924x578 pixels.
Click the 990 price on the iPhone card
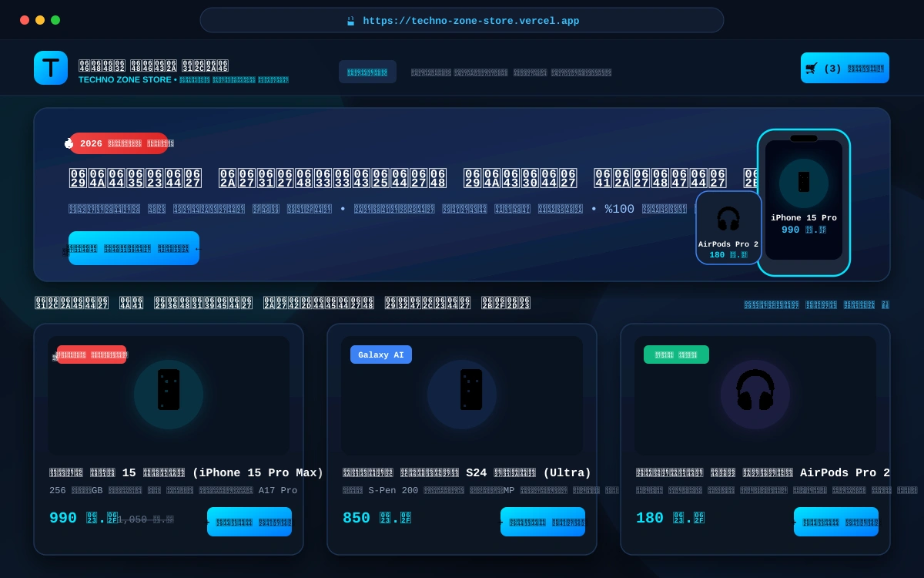[83, 518]
